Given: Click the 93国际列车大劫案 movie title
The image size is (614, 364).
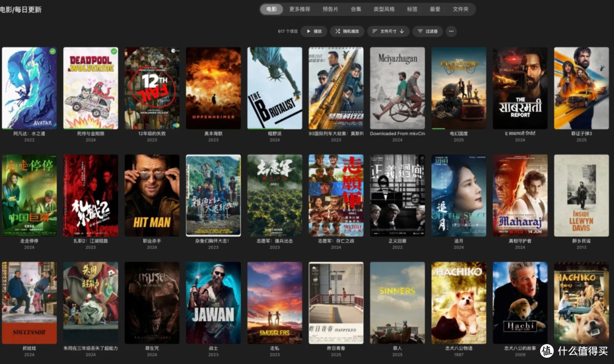Looking at the screenshot, I should point(336,133).
